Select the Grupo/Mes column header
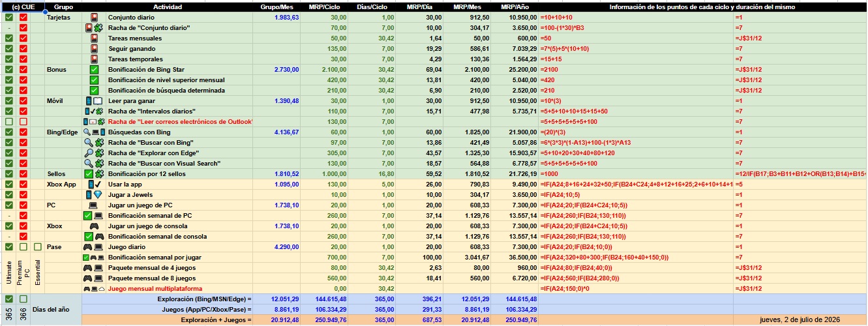 277,7
